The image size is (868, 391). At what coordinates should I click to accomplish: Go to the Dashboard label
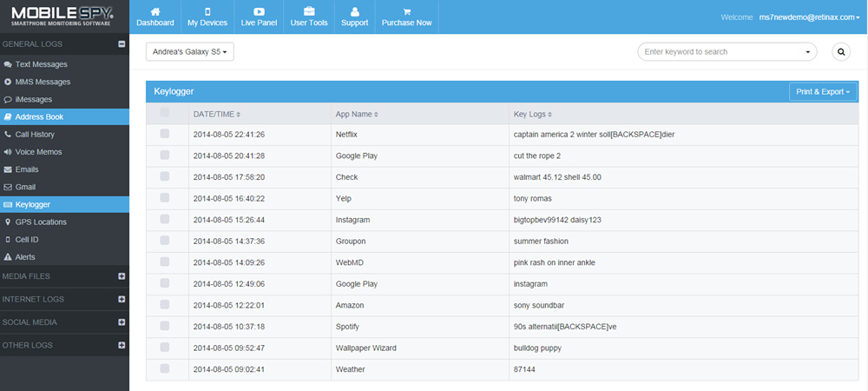(155, 23)
